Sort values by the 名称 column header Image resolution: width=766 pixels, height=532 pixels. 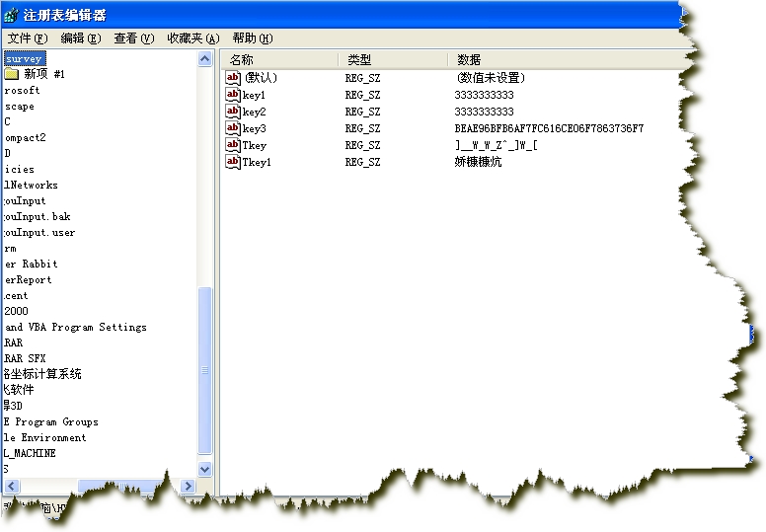tap(279, 59)
